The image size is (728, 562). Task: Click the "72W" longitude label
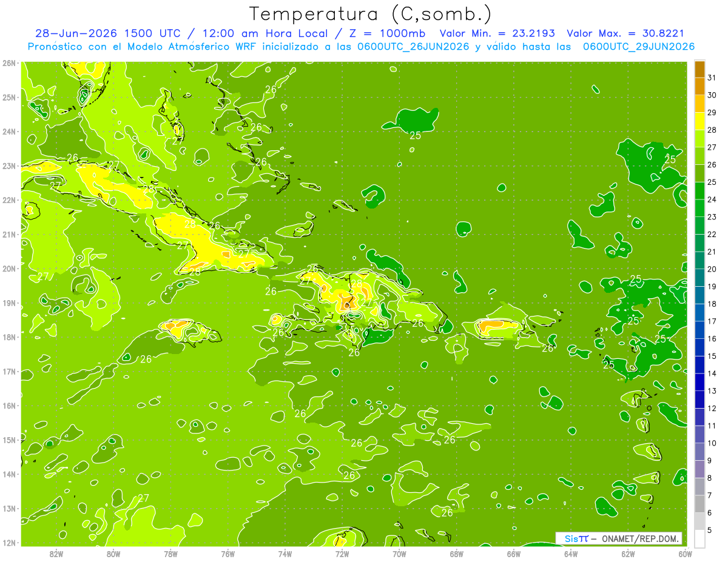coord(342,554)
